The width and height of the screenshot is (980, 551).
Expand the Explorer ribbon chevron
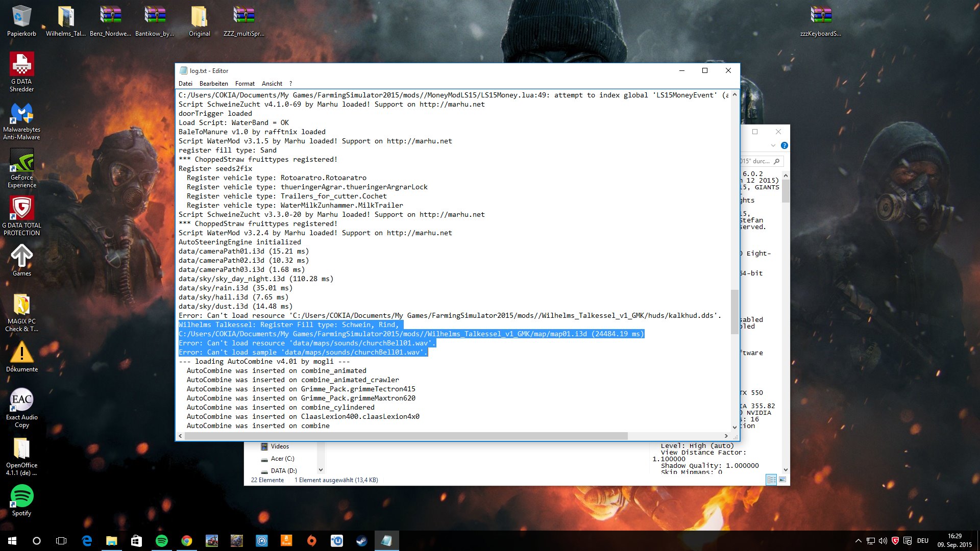pyautogui.click(x=773, y=145)
